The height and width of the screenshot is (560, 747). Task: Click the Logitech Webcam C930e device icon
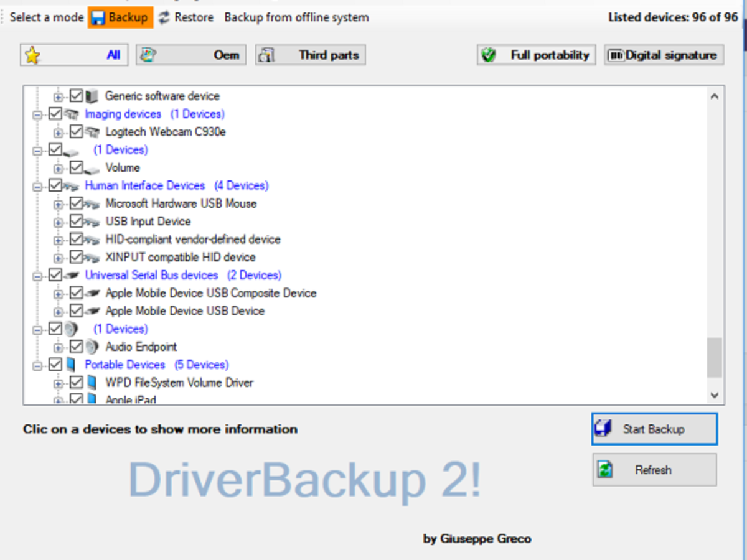92,132
